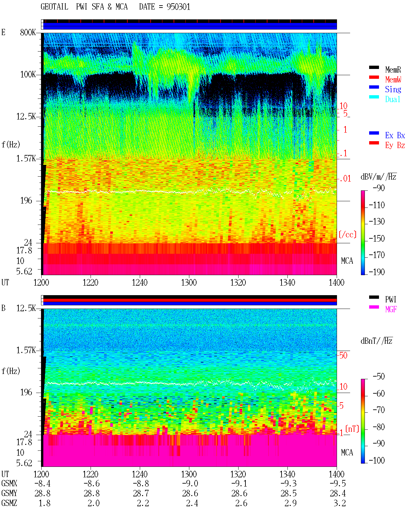Click the GSMZ row label
This screenshot has height=523, width=420.
coord(9,503)
